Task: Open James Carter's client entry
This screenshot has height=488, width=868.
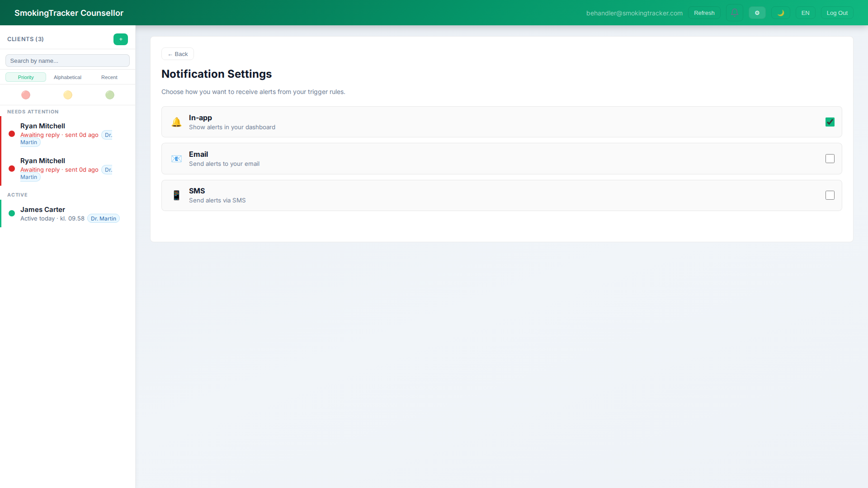Action: pyautogui.click(x=63, y=213)
